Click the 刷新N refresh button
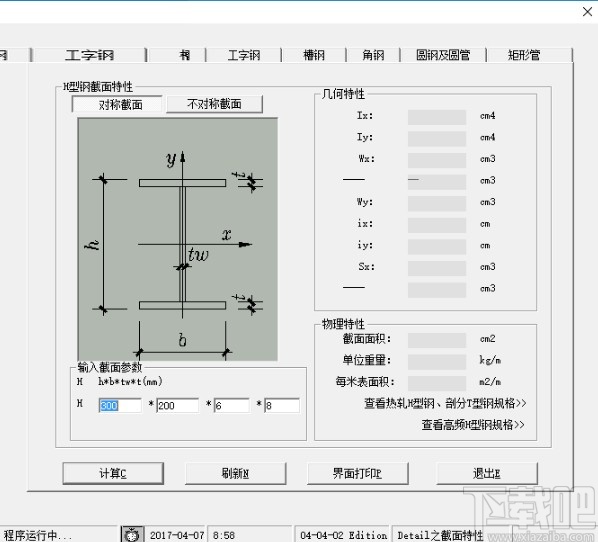The height and width of the screenshot is (542, 598). tap(235, 473)
